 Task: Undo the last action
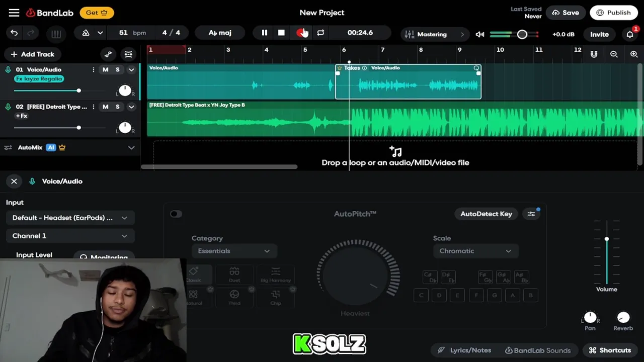point(14,33)
